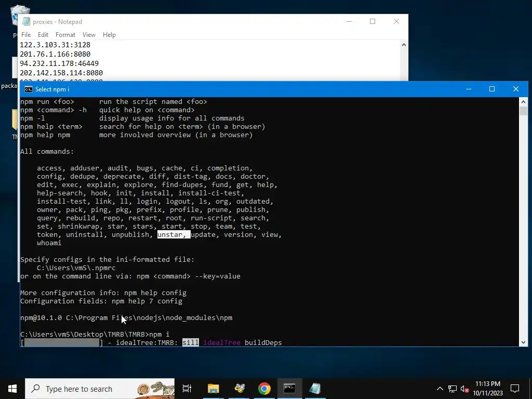Click the 'C:\Users\vm5\.npmrc' path text
This screenshot has width=532, height=399.
(x=76, y=268)
